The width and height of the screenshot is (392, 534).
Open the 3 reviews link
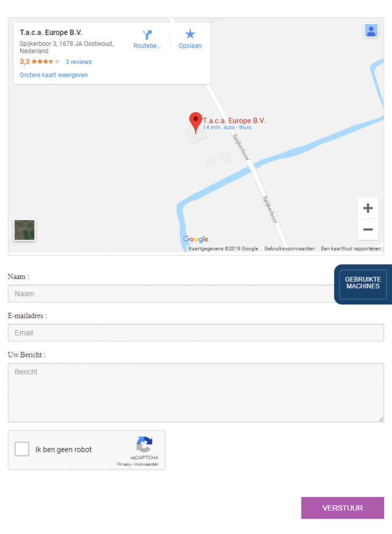point(79,62)
